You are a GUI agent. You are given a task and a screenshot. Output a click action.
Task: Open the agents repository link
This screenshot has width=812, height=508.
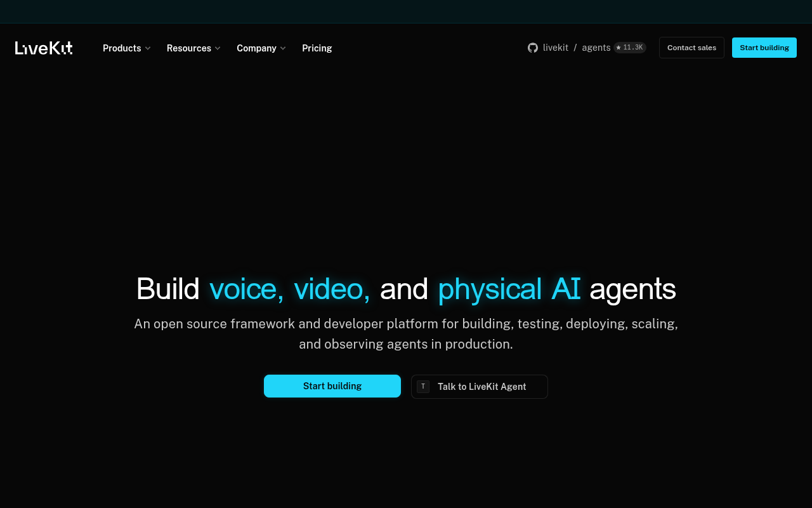(x=596, y=48)
